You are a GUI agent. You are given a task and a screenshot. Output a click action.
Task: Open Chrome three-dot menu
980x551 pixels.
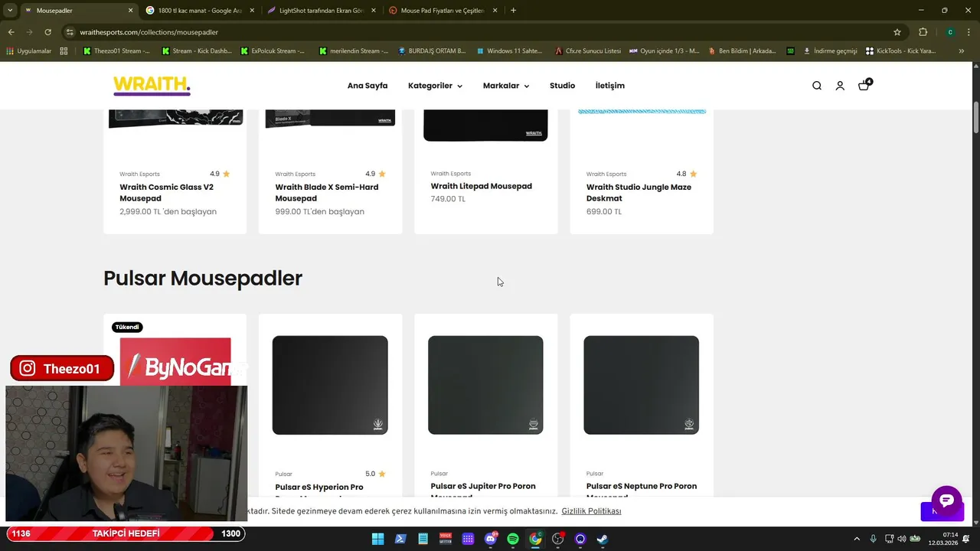969,32
